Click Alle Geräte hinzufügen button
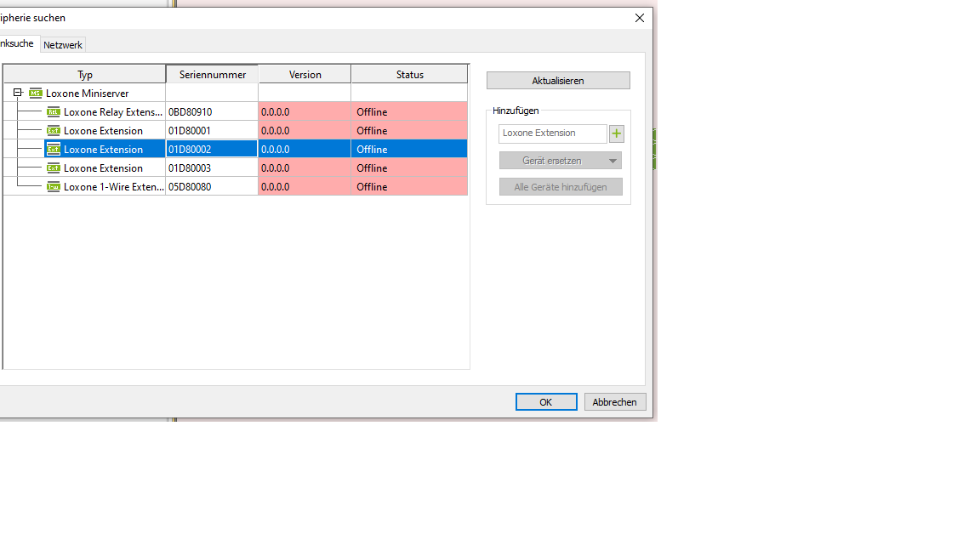980x551 pixels. click(561, 187)
